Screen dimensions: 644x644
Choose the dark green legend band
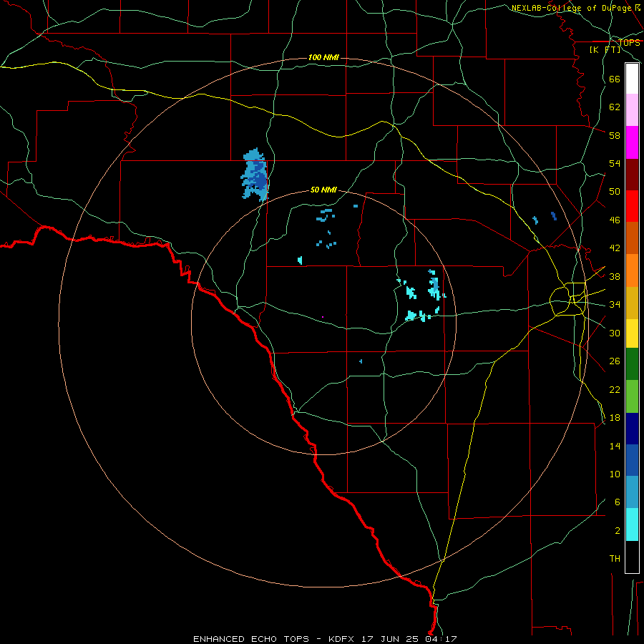point(632,364)
